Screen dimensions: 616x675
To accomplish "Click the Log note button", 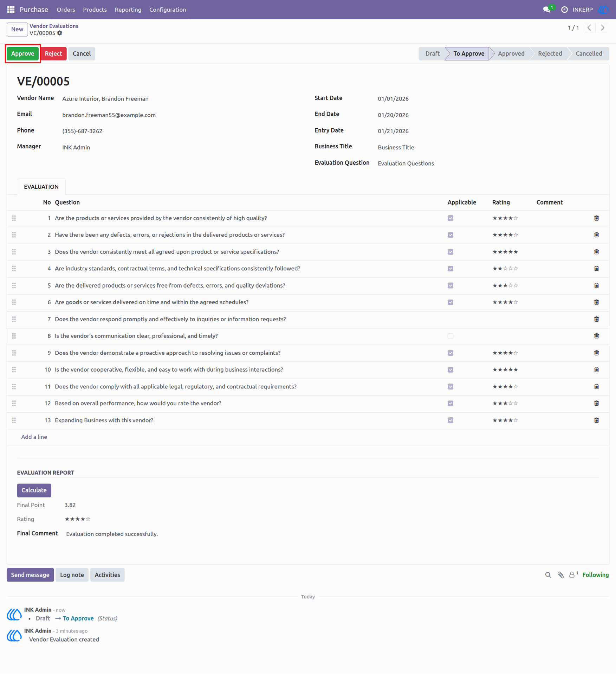I will tap(72, 575).
